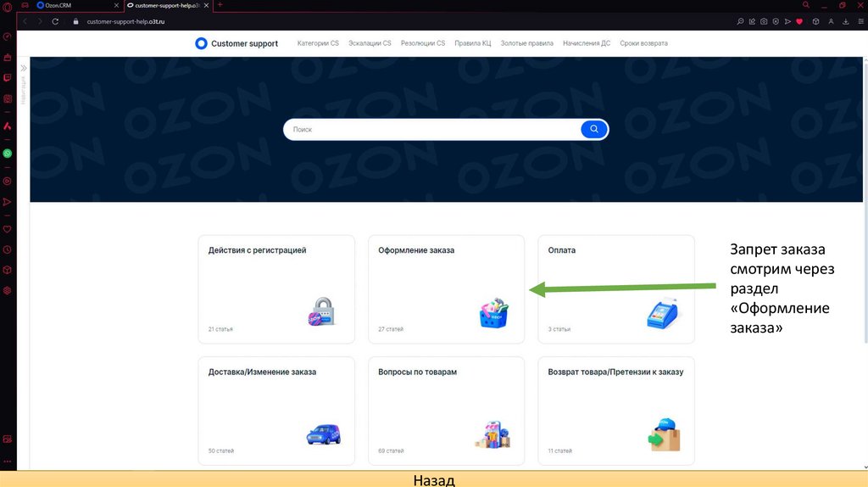Open the Player icon in the sidebar

7,182
